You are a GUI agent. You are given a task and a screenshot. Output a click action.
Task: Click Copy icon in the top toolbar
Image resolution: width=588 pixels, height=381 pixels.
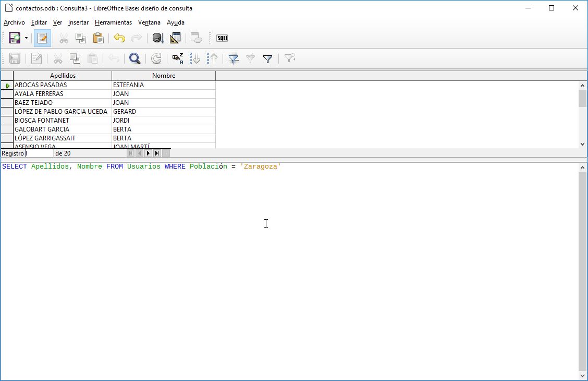tap(81, 38)
